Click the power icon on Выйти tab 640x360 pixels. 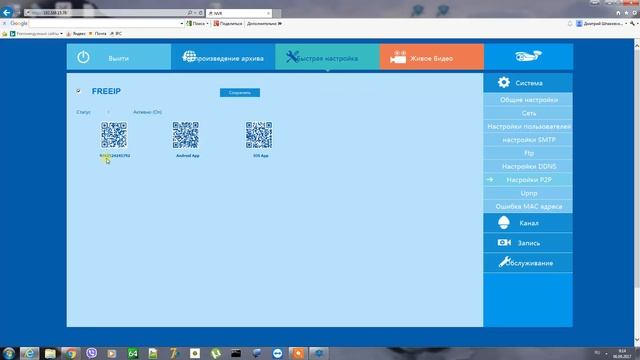(x=83, y=57)
